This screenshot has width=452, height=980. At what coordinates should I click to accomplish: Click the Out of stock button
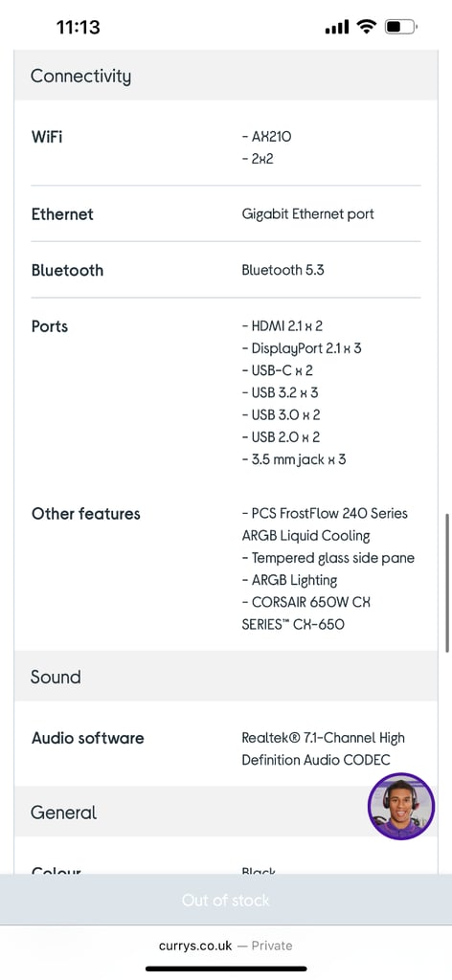[226, 900]
